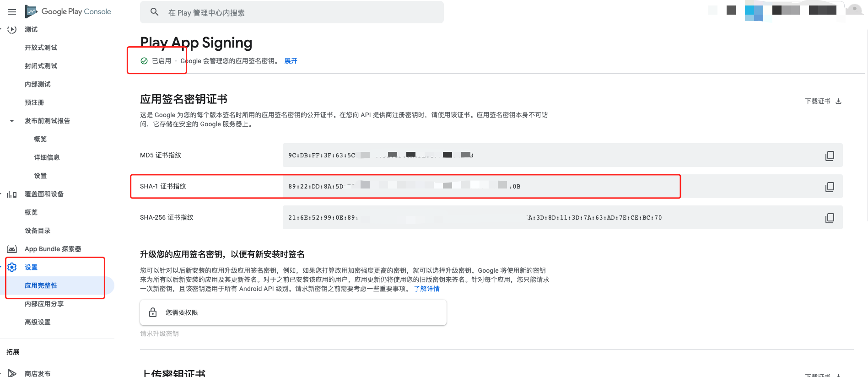Focus the Play 管理中心 search field
This screenshot has height=377, width=868.
[291, 12]
